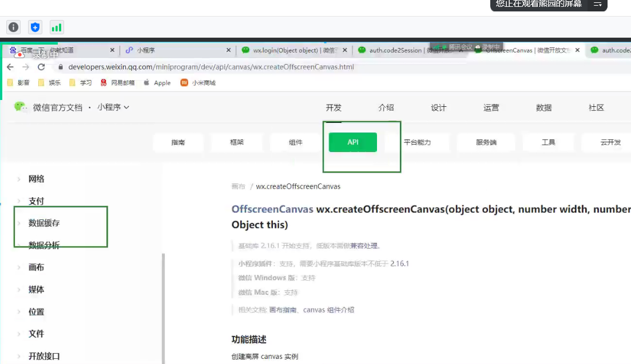Expand the 网络 sidebar chevron
The width and height of the screenshot is (631, 364).
click(x=19, y=179)
